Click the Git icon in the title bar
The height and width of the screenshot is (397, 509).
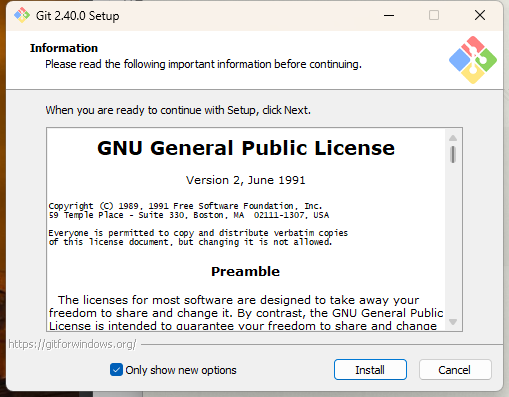(22, 15)
